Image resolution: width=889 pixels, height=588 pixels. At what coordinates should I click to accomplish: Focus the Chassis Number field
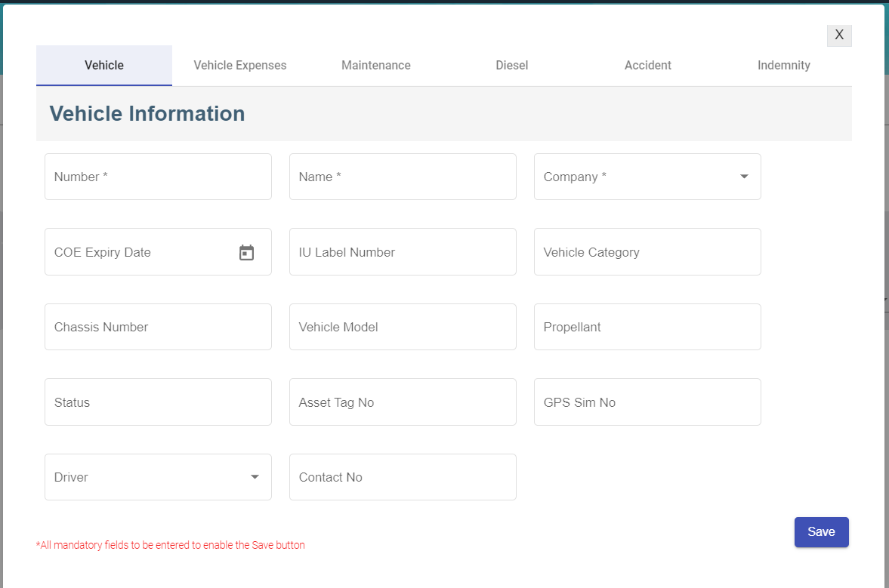158,327
